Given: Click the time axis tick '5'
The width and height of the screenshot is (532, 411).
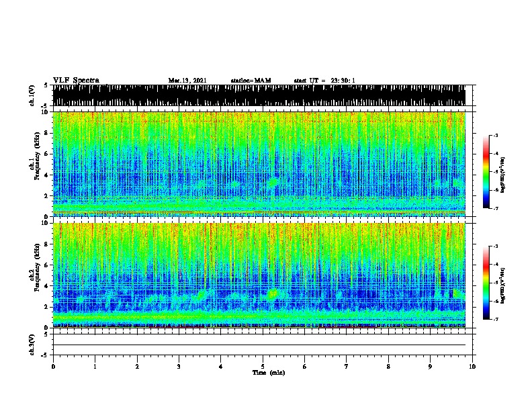Looking at the screenshot, I should (263, 367).
